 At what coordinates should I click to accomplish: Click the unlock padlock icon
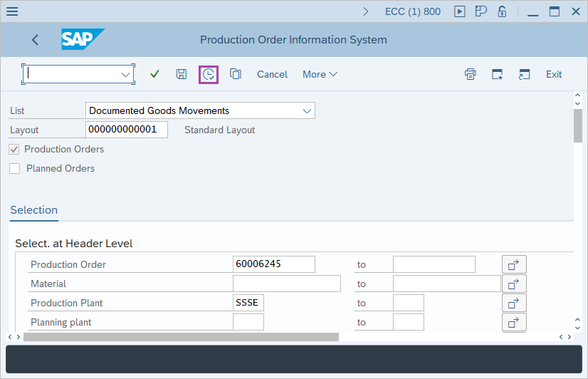click(x=502, y=11)
